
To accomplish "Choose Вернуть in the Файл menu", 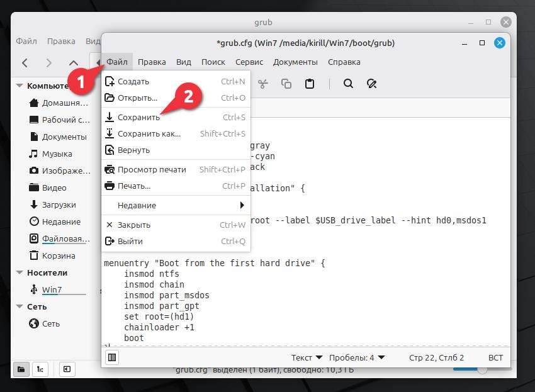I will coord(176,150).
